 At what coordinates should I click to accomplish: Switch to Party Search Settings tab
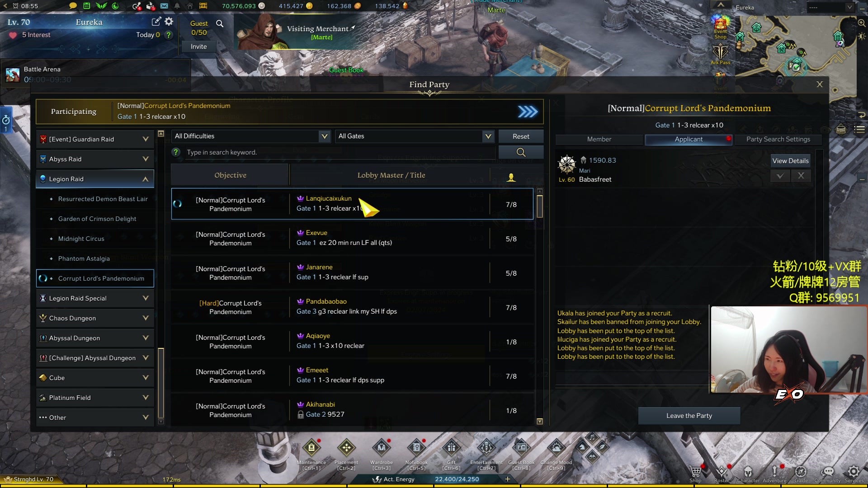click(778, 139)
